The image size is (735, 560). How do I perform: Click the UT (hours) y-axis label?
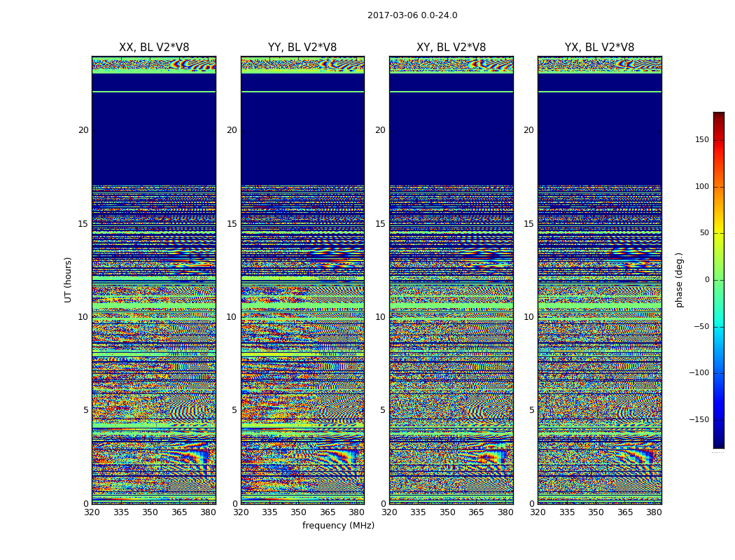(69, 279)
